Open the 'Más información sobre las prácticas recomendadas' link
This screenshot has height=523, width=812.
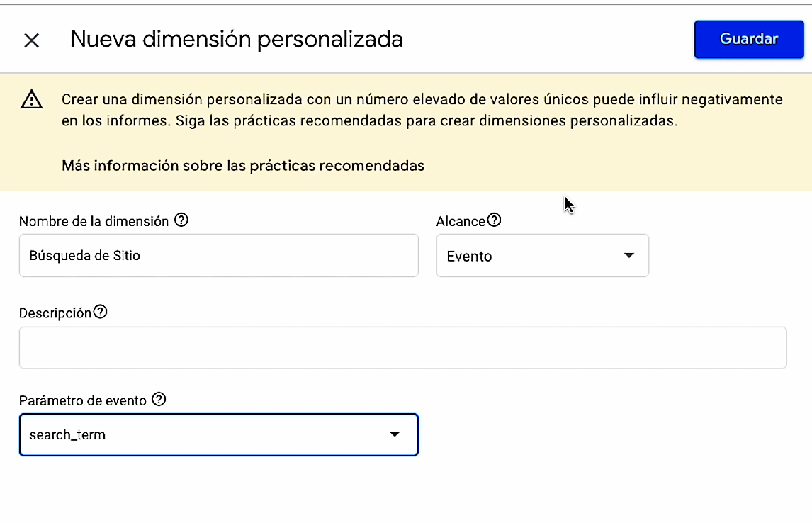point(243,166)
